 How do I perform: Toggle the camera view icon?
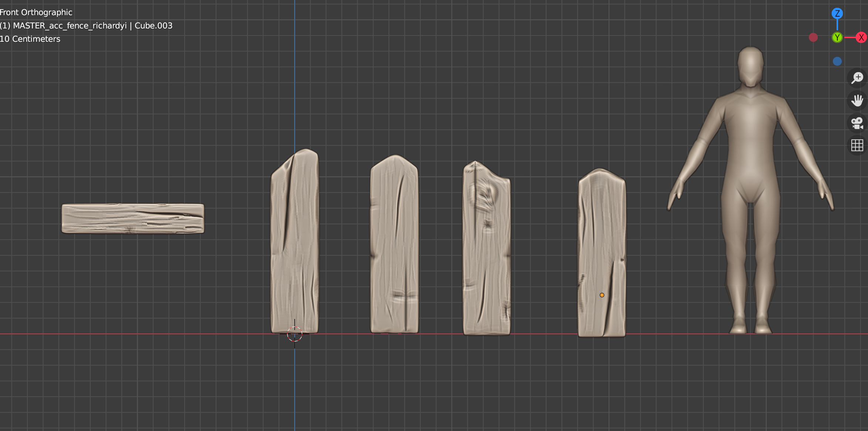857,123
